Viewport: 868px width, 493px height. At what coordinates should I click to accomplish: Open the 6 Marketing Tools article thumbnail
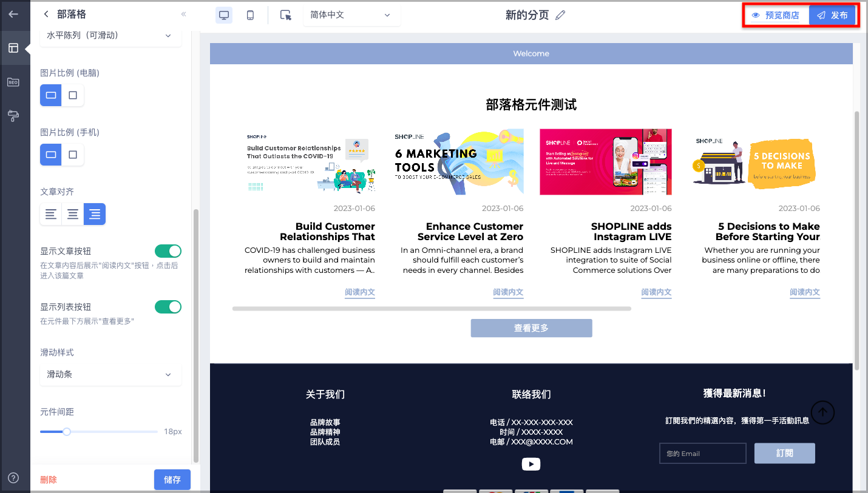(458, 161)
